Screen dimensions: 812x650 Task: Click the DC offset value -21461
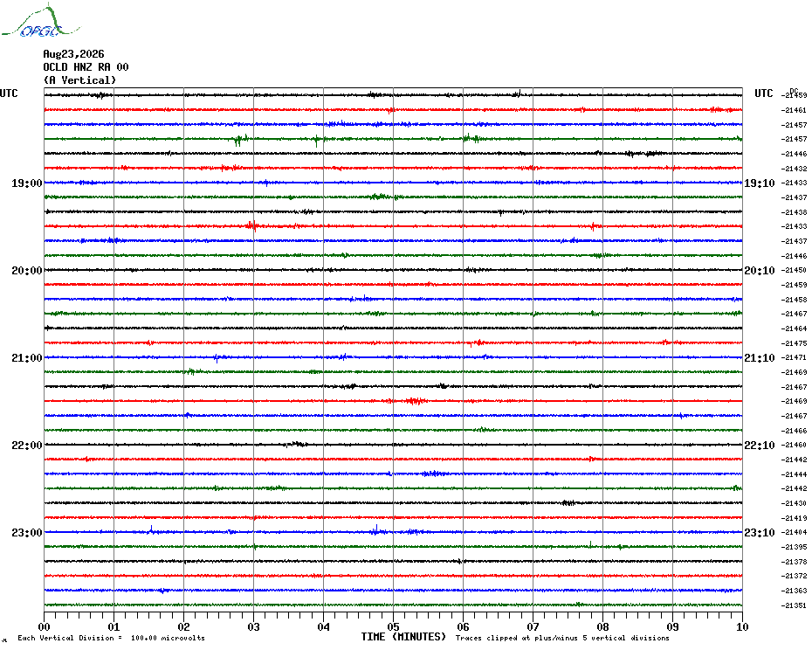coord(795,110)
